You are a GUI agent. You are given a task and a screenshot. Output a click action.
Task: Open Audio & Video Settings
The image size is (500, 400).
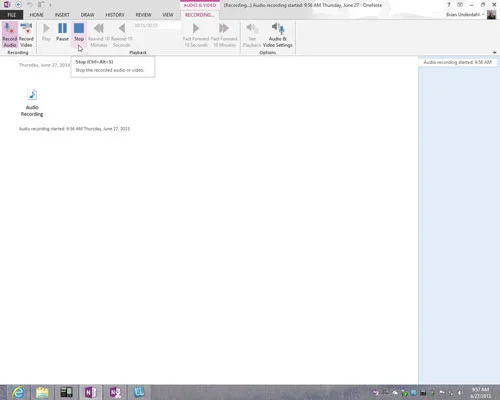278,35
